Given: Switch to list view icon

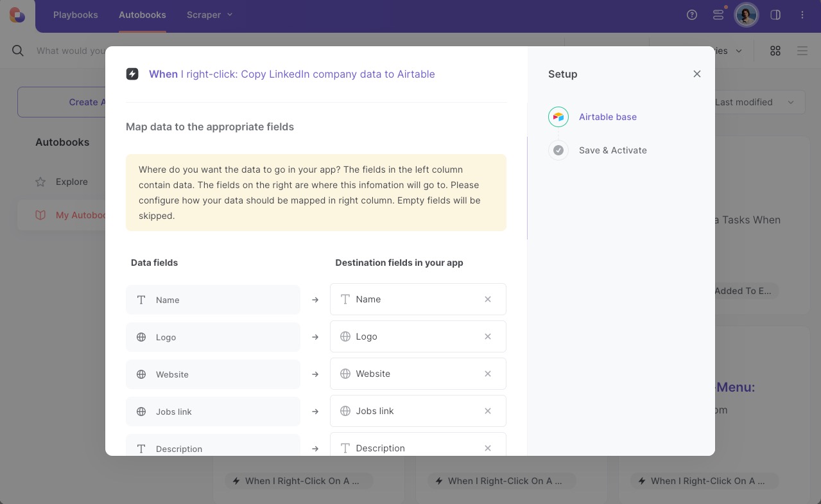Looking at the screenshot, I should (802, 51).
